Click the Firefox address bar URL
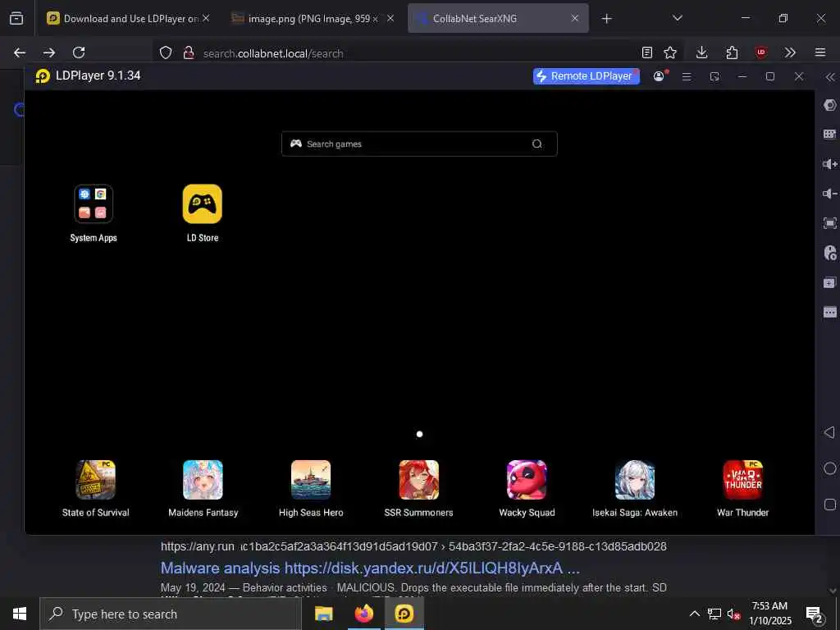The width and height of the screenshot is (840, 630). coord(273,53)
